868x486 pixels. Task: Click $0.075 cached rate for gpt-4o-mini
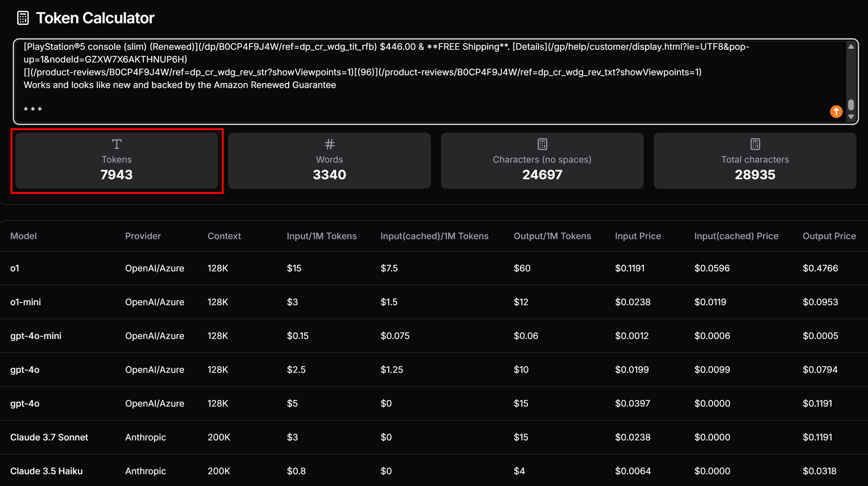[x=395, y=336]
